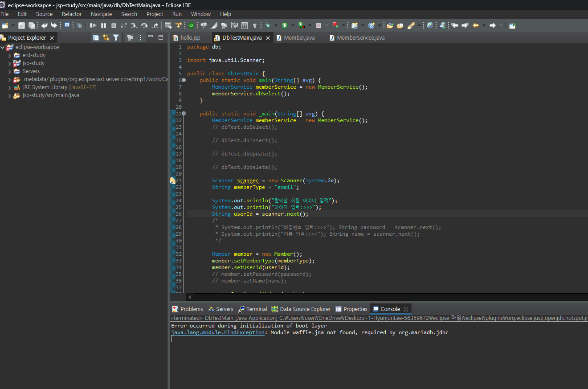Click the Servers tab in bottom panel
This screenshot has height=389, width=588.
(x=221, y=309)
